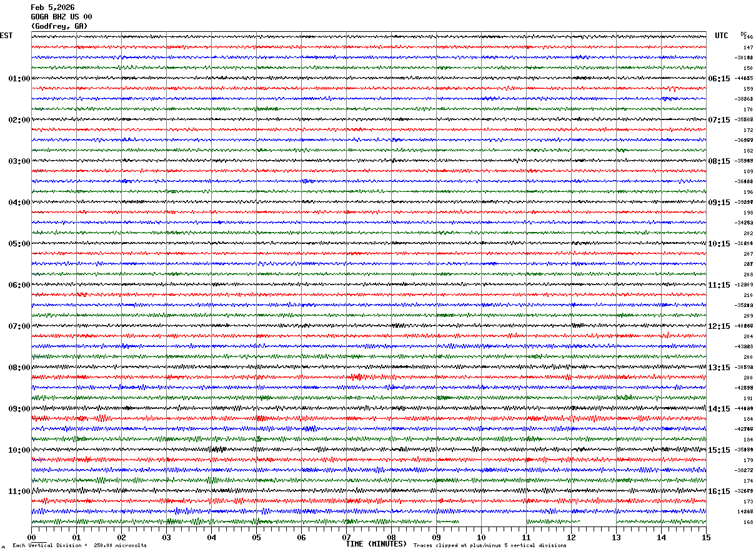Click the 11:15 UTC time label

pos(719,285)
